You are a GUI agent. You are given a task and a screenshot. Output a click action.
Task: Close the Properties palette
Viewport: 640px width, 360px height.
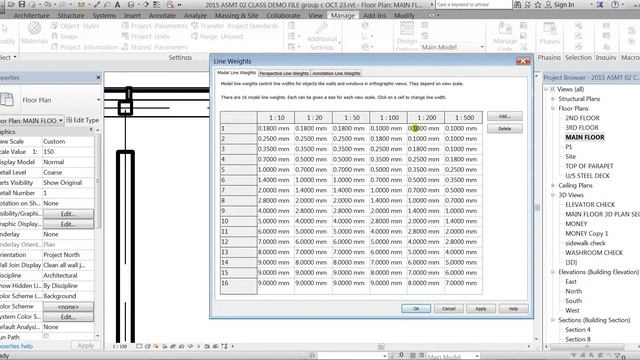pos(98,77)
